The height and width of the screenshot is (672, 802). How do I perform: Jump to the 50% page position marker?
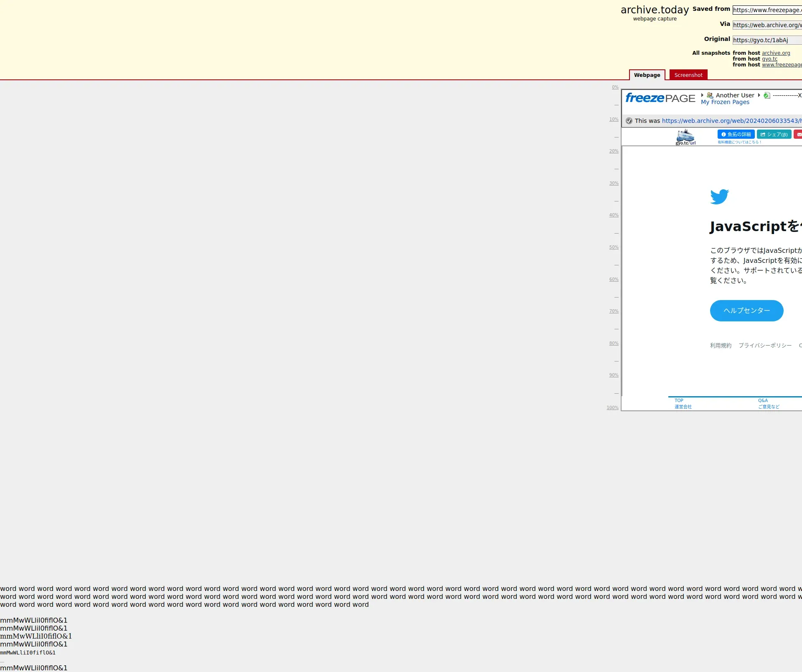tap(614, 247)
